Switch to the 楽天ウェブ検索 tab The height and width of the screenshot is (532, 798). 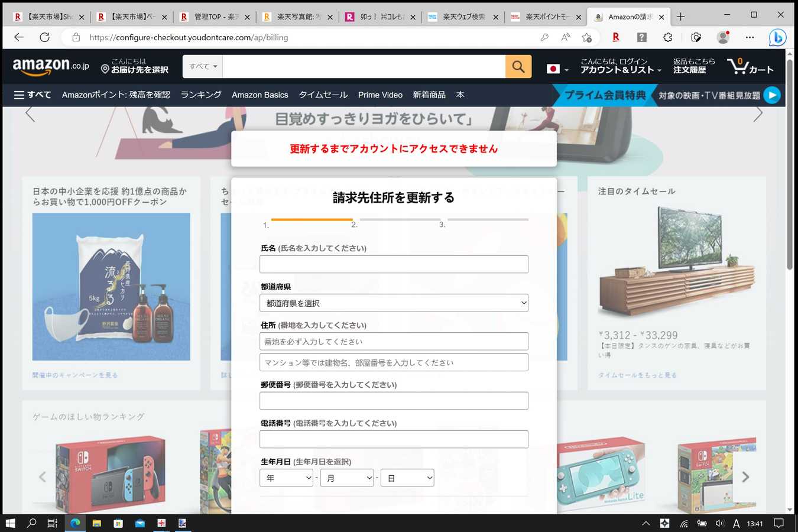click(463, 17)
